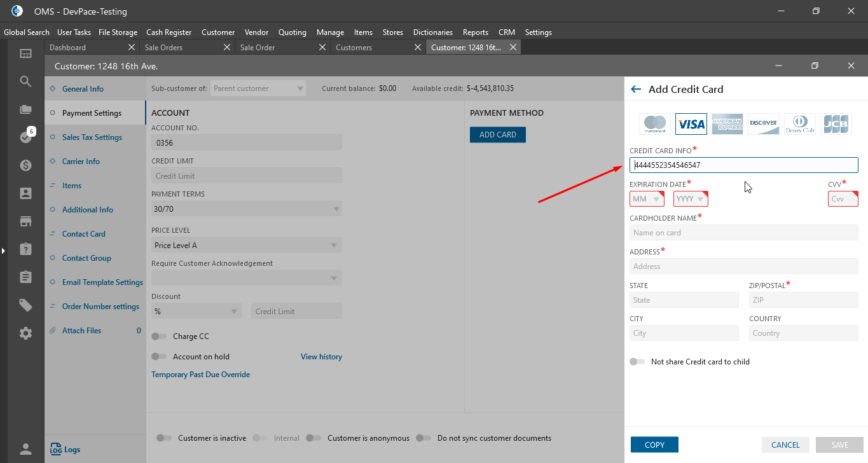Switch to the Customers tab
The height and width of the screenshot is (463, 868).
[x=354, y=48]
